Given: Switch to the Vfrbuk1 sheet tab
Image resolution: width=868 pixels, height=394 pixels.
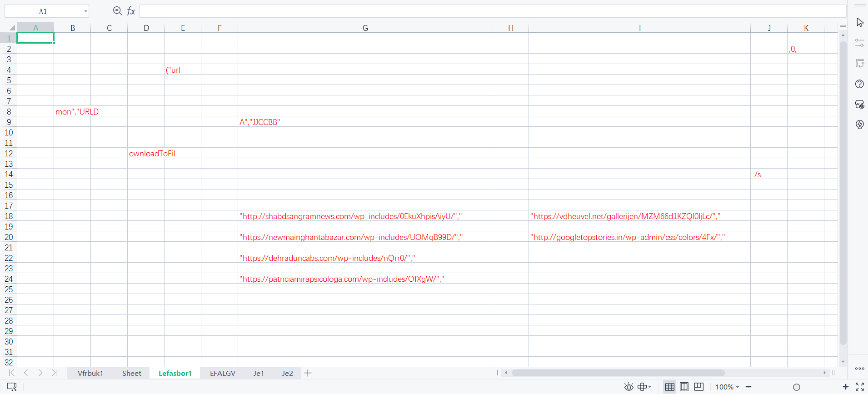Looking at the screenshot, I should coord(90,373).
